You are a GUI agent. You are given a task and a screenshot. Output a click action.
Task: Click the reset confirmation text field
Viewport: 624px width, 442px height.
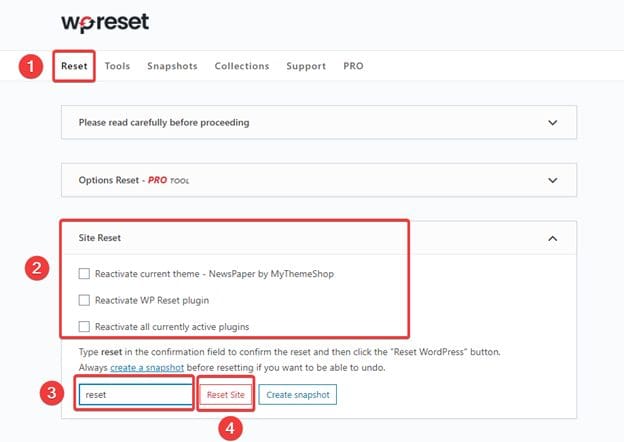[x=134, y=395]
